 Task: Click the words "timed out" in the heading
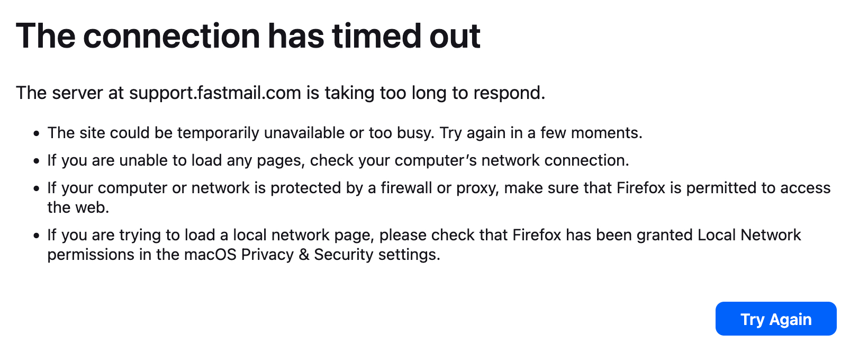[406, 36]
